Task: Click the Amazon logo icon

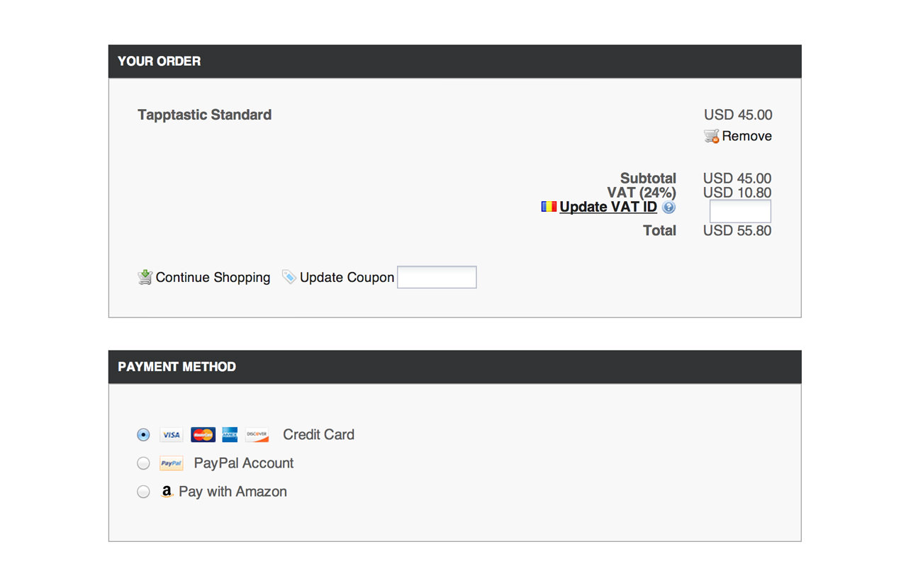Action: 167,492
